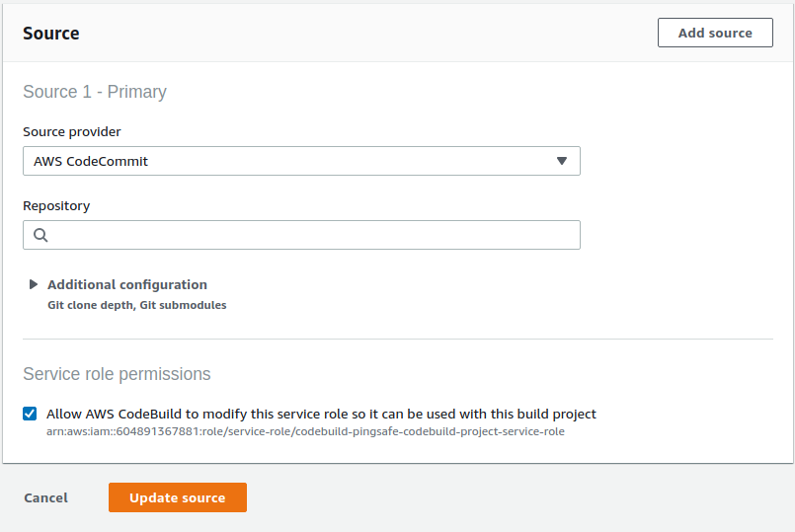
Task: Click the Source panel header title
Action: pyautogui.click(x=51, y=33)
